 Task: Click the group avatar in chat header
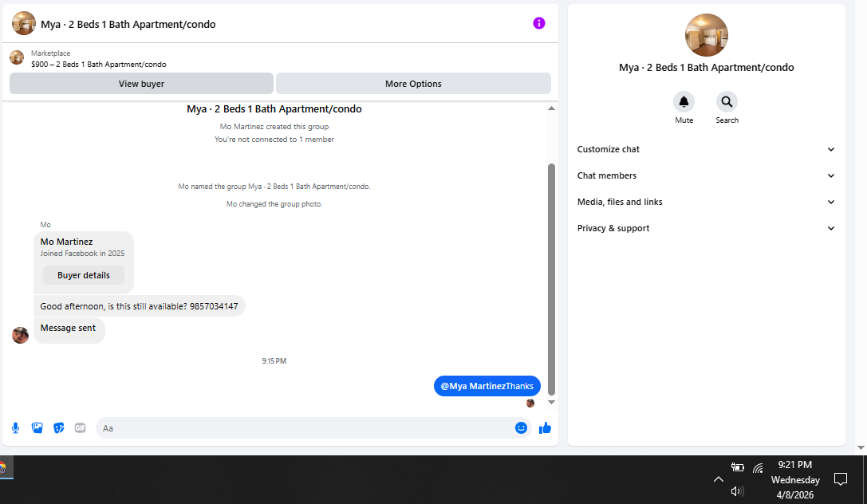click(24, 24)
